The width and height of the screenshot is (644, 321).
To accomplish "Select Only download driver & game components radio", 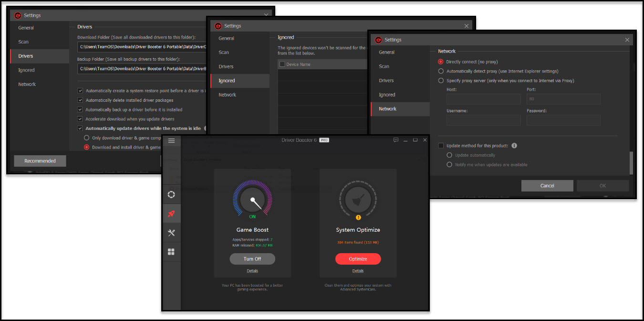I will click(x=86, y=138).
